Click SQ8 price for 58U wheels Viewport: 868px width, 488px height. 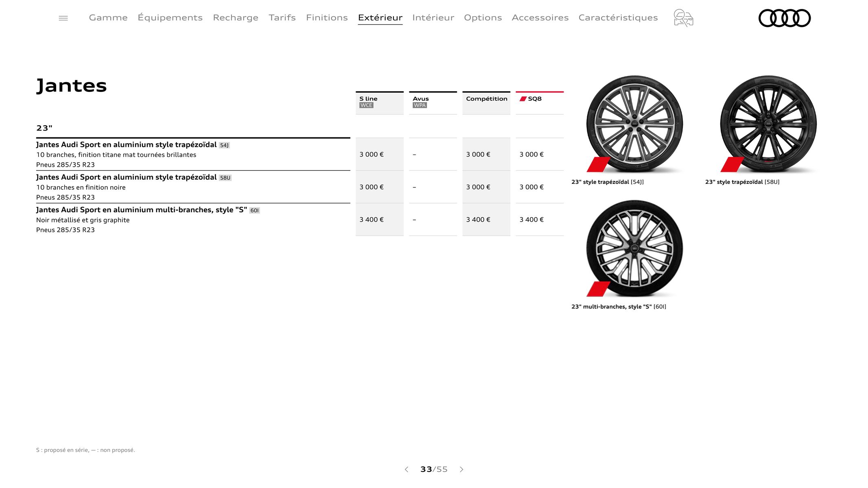[x=531, y=187]
